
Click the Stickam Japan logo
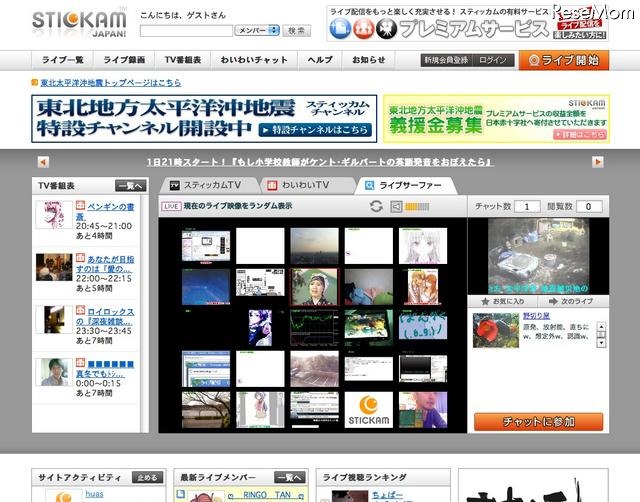click(x=79, y=23)
